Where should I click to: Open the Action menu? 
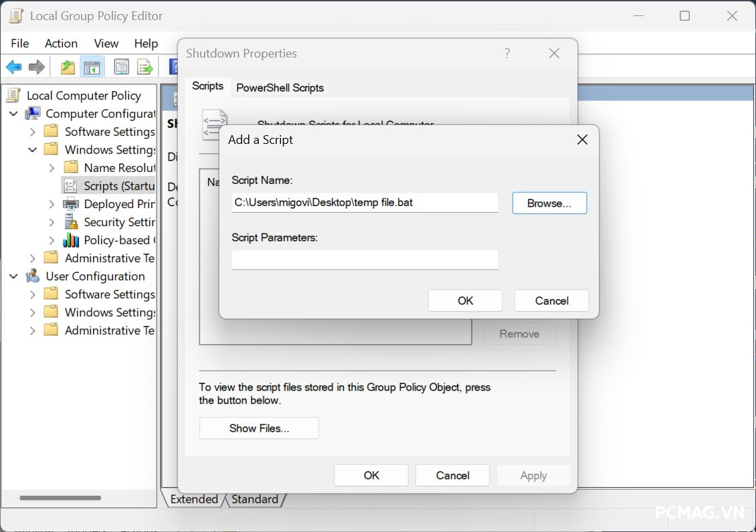click(61, 43)
